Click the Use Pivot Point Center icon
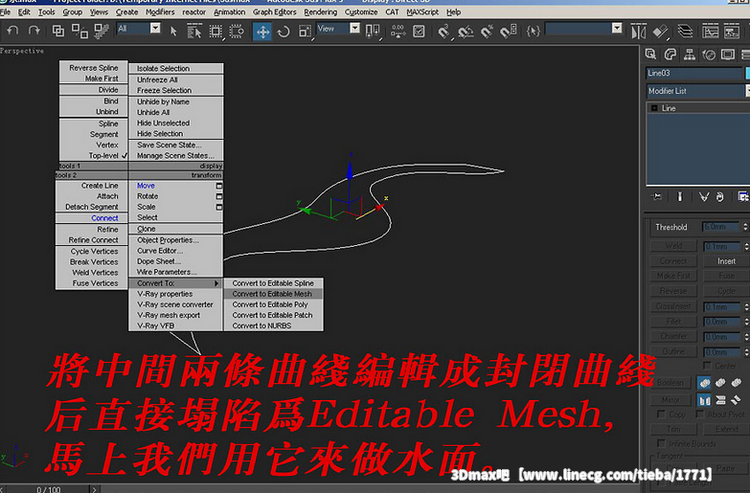The image size is (750, 493). 372,32
